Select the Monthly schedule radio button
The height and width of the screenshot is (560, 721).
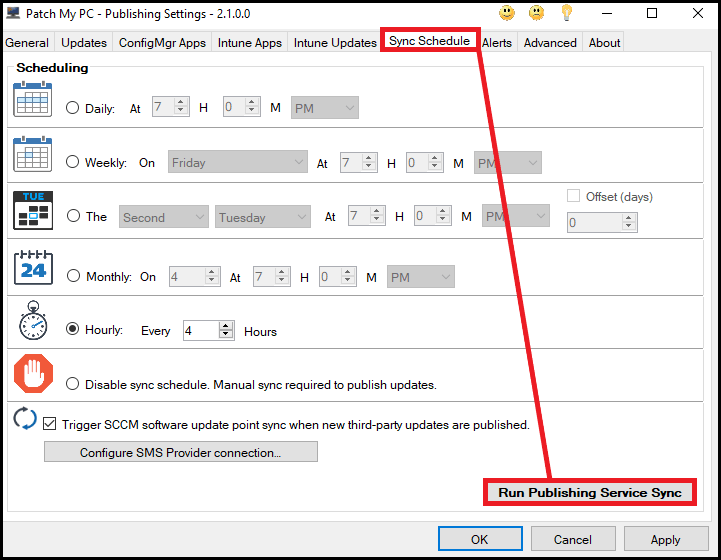[x=73, y=276]
